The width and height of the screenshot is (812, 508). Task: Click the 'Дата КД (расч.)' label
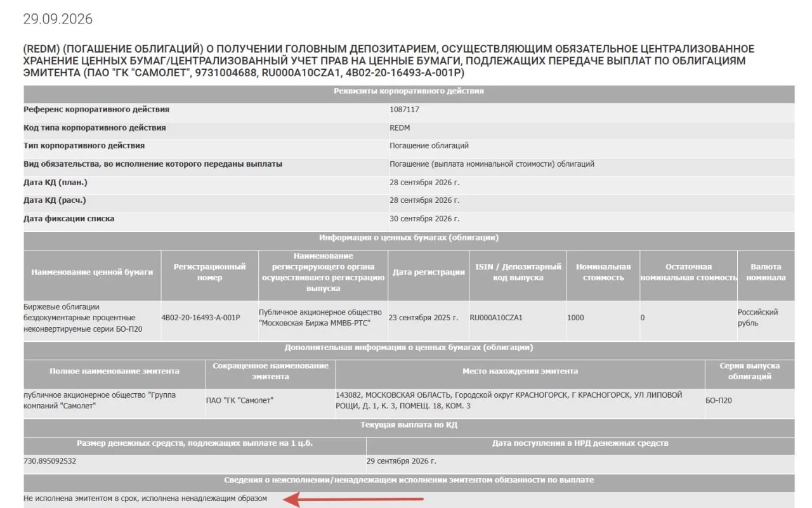pyautogui.click(x=55, y=200)
